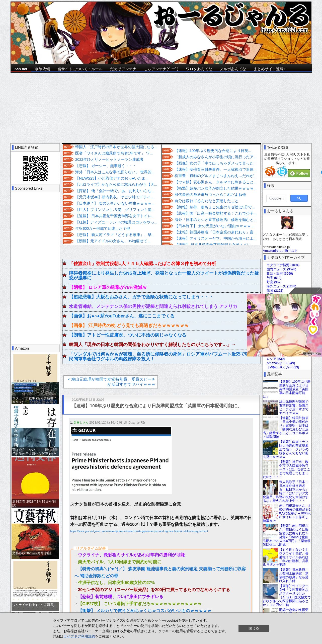Open Amazon欲しい物リスト link
This screenshot has width=322, height=644.
(x=280, y=251)
